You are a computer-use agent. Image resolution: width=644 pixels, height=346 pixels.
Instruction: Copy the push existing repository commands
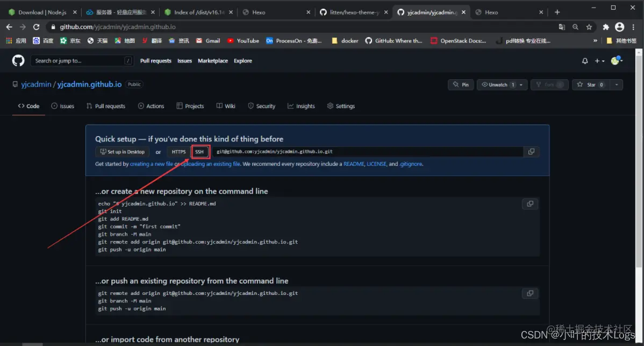[x=530, y=293]
